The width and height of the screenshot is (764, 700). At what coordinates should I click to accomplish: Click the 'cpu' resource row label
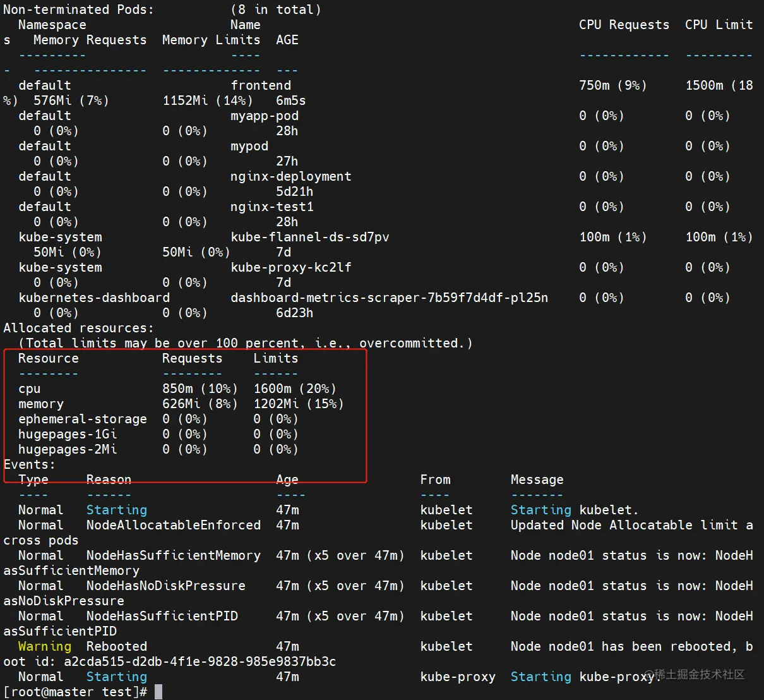(30, 389)
